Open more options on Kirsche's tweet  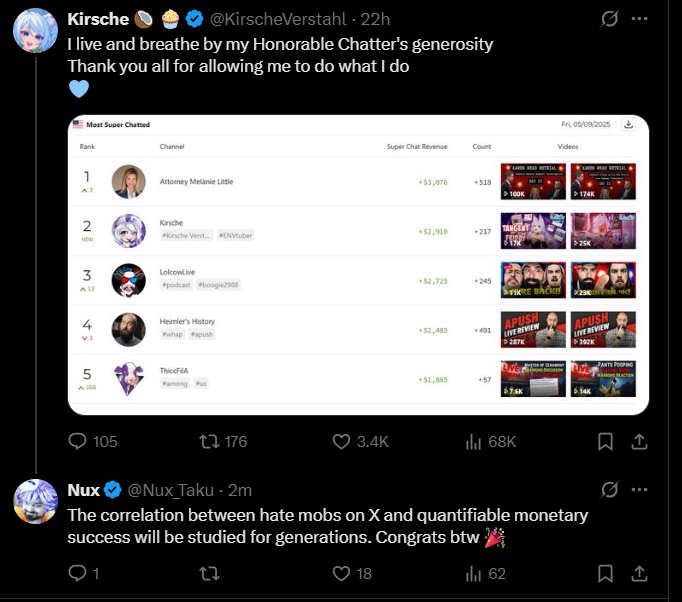click(639, 19)
